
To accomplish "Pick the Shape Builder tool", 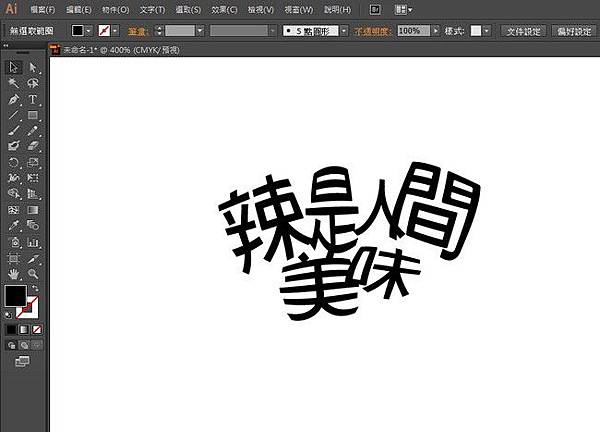I will [13, 194].
